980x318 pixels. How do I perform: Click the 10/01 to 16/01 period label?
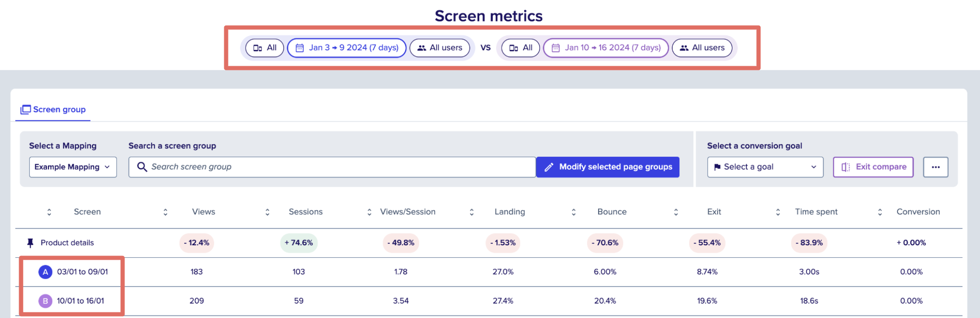pos(81,301)
